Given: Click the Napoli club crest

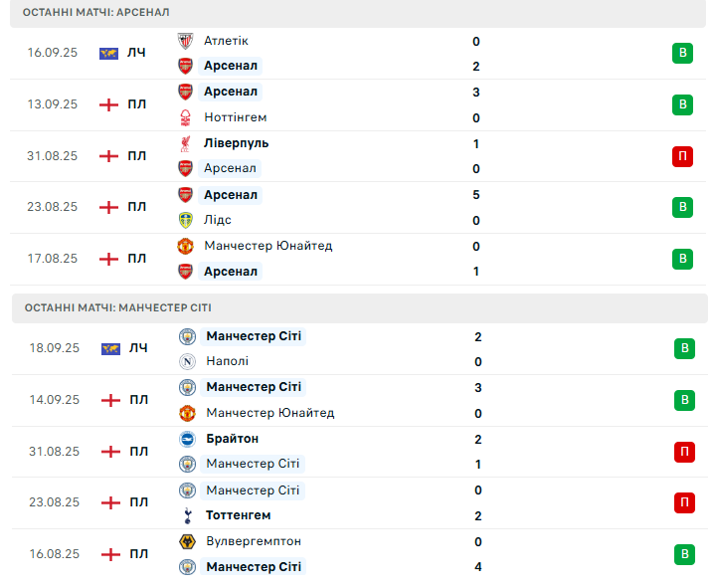Looking at the screenshot, I should coord(187,362).
